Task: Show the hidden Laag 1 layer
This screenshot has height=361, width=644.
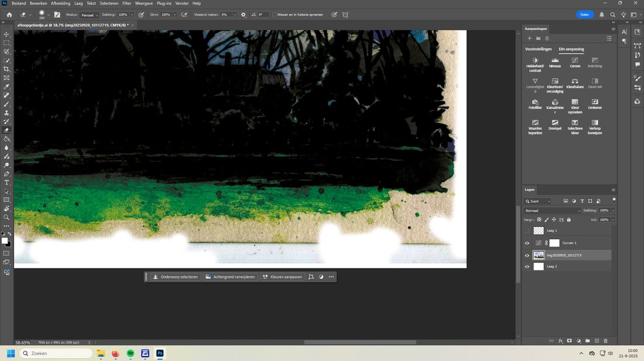Action: 527,231
